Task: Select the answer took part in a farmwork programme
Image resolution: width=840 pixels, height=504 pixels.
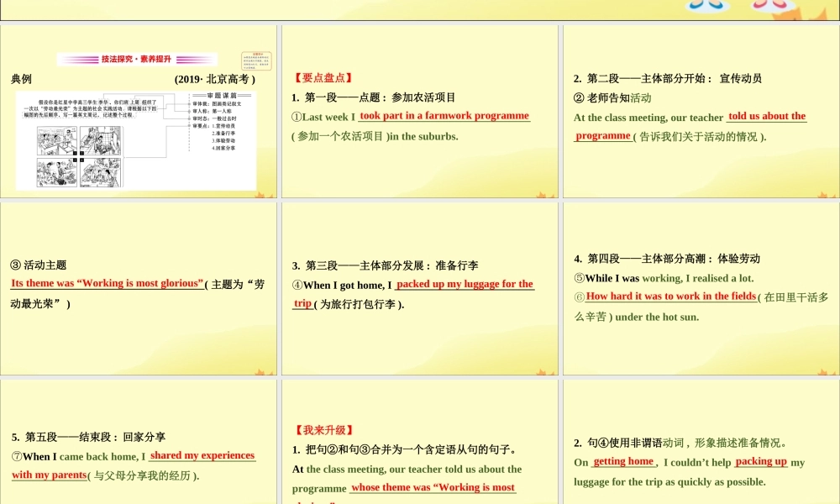Action: tap(444, 116)
